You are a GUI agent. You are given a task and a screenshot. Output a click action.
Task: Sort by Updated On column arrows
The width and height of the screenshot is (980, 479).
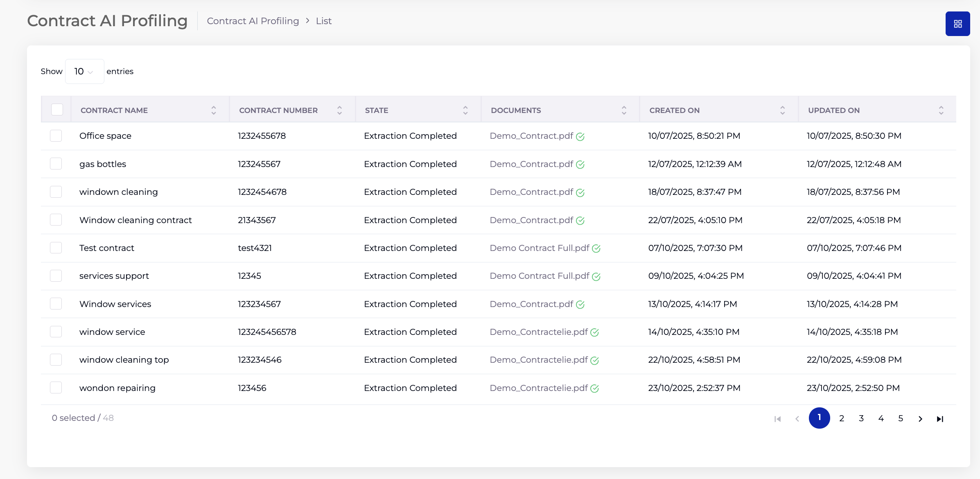941,110
